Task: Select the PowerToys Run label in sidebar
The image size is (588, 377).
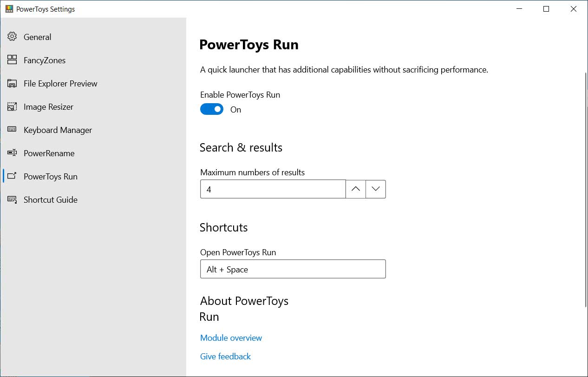Action: pyautogui.click(x=51, y=177)
